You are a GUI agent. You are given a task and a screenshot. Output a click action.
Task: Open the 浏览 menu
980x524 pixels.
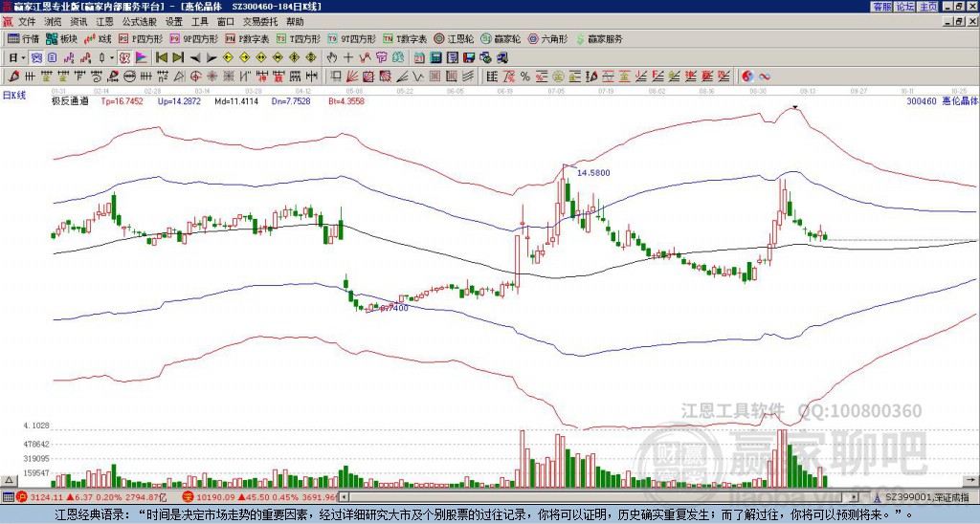(x=53, y=22)
